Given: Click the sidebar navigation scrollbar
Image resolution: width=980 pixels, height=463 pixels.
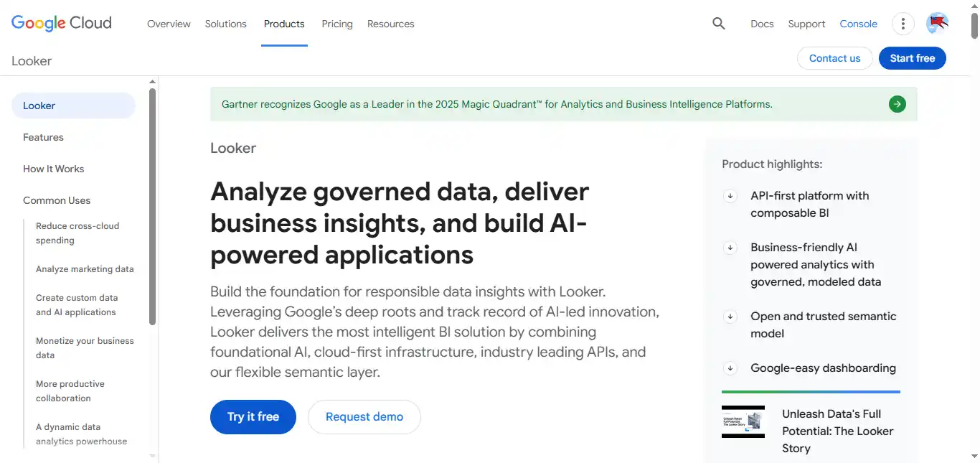Looking at the screenshot, I should (x=152, y=207).
